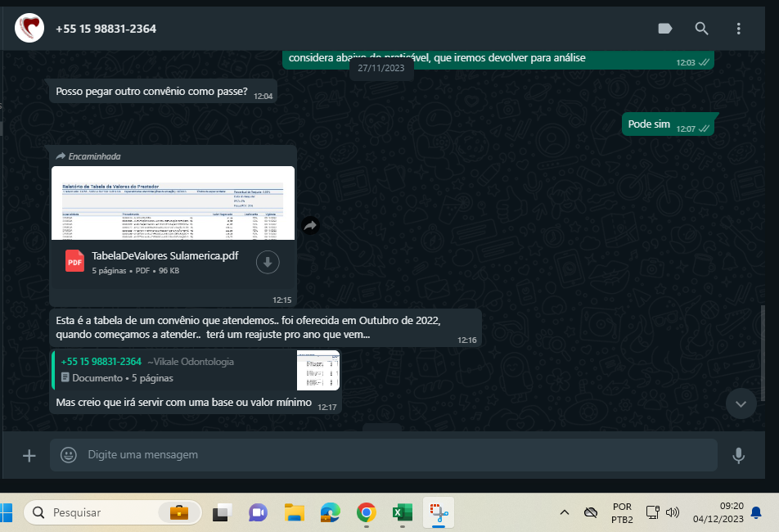This screenshot has height=532, width=779.
Task: Click the red PDF file icon
Action: pyautogui.click(x=75, y=262)
